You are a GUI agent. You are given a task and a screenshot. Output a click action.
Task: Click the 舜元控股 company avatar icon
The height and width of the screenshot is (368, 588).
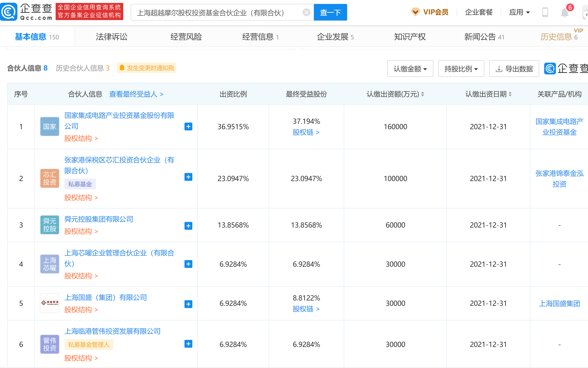click(x=50, y=225)
